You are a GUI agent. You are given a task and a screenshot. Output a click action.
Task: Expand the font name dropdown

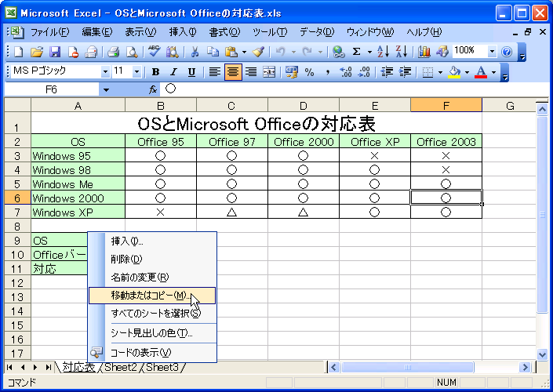coord(105,72)
